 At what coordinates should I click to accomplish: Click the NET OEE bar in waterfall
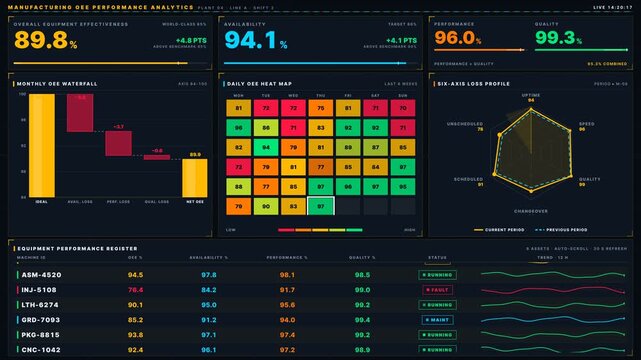195,178
